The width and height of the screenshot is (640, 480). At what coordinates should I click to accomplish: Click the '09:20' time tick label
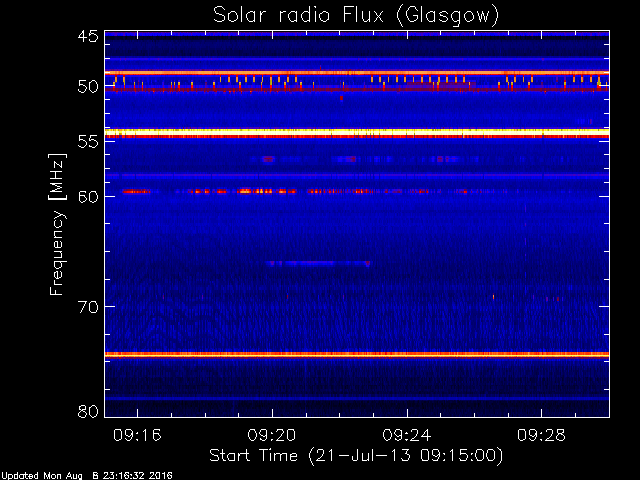pyautogui.click(x=272, y=435)
